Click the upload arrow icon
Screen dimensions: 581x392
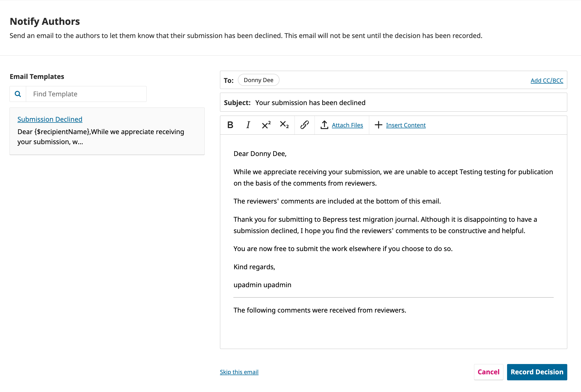pyautogui.click(x=324, y=125)
